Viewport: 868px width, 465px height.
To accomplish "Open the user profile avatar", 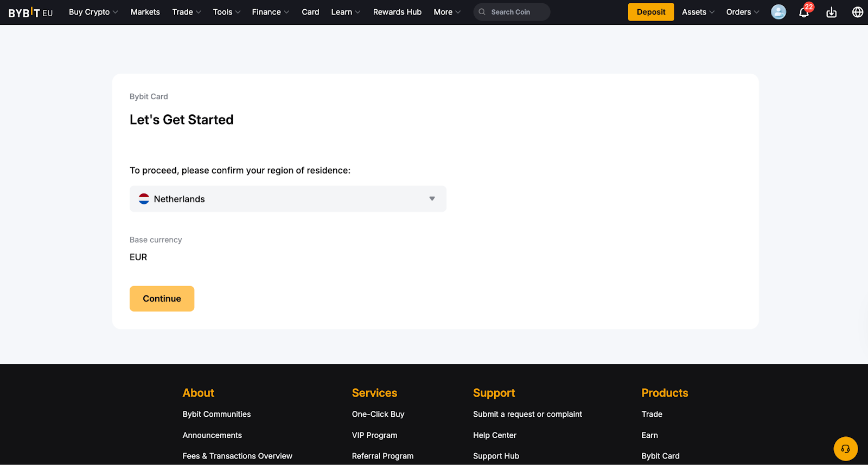I will pos(778,12).
